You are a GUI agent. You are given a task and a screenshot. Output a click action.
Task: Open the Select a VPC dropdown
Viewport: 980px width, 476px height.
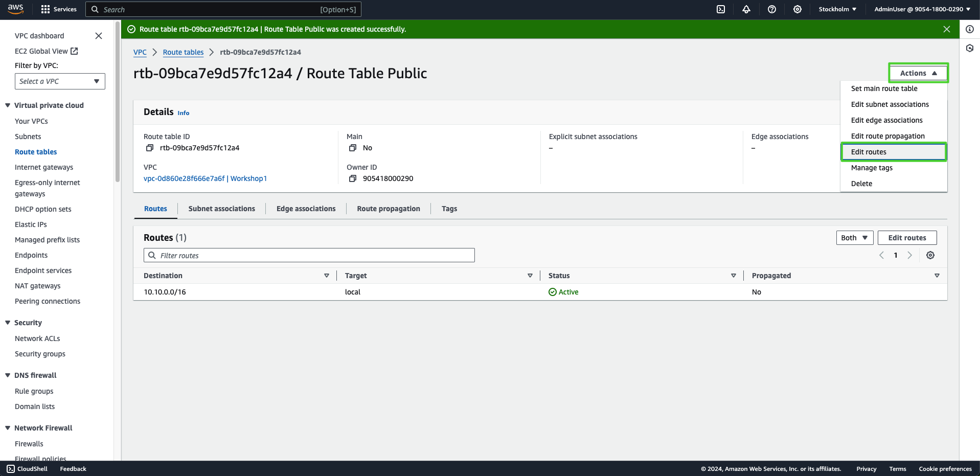[x=60, y=81]
